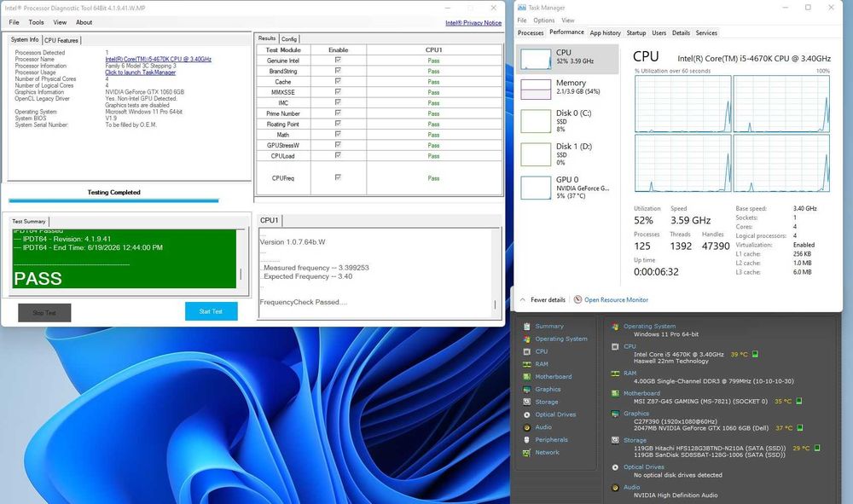Toggle the Prime Number test checkbox
The width and height of the screenshot is (853, 504).
coord(338,113)
